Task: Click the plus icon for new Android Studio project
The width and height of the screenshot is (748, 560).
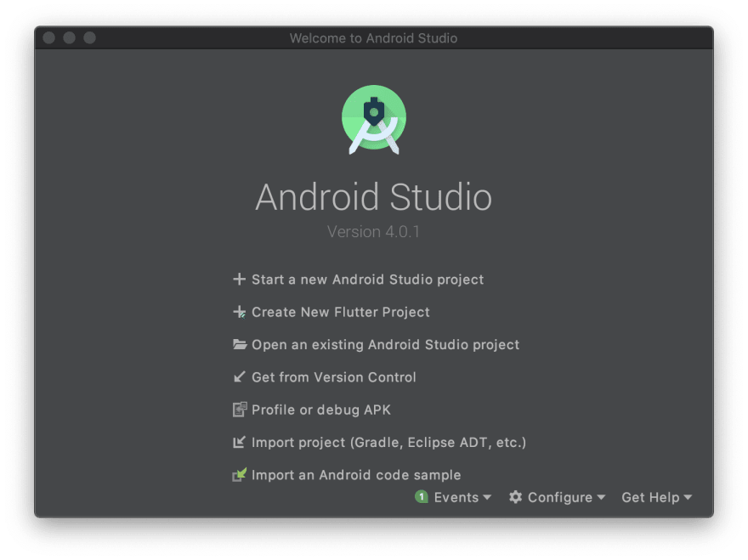Action: click(x=239, y=279)
